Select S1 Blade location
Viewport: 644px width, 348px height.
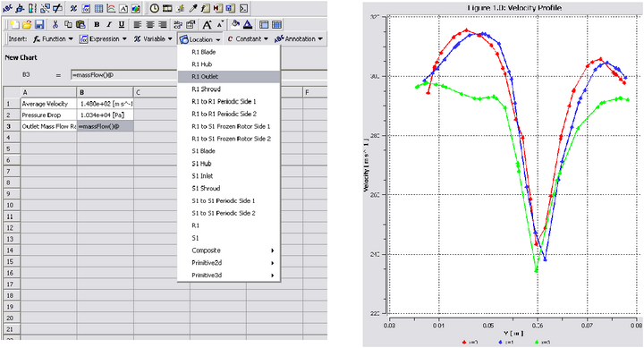point(229,151)
